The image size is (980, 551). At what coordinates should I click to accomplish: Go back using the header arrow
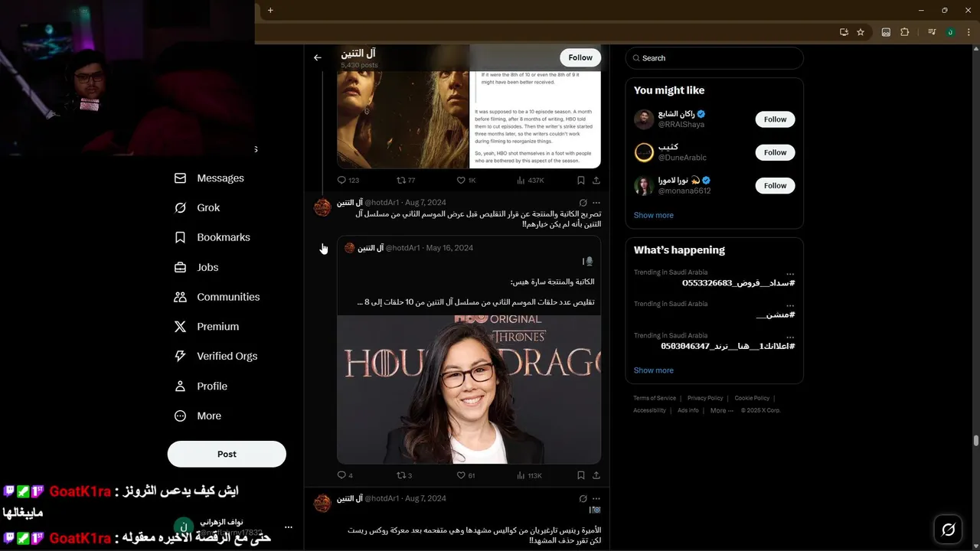coord(317,57)
